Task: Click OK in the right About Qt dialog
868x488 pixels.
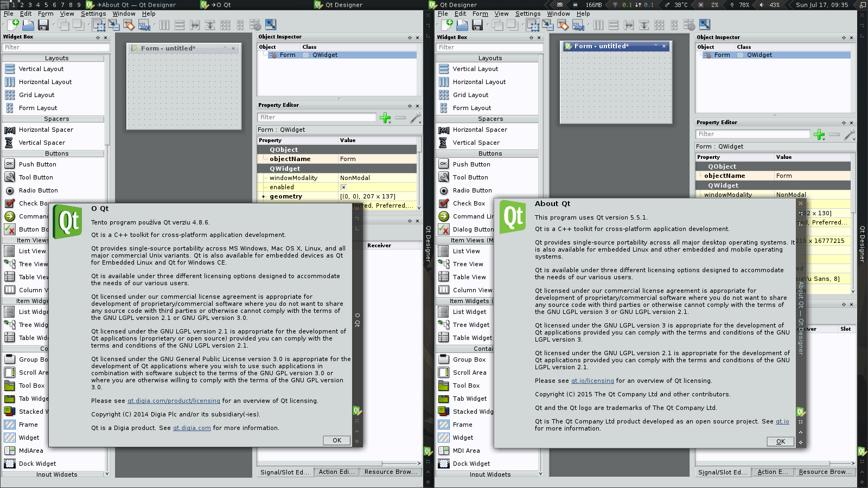Action: pos(781,441)
